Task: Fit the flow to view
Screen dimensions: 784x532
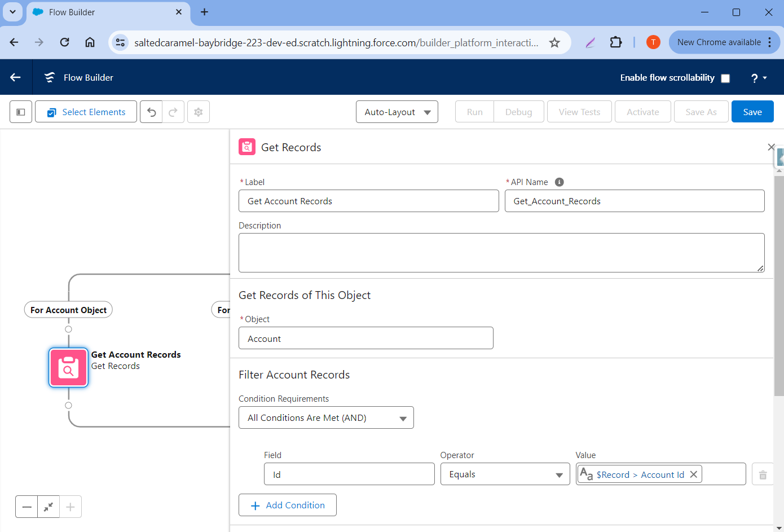Action: pos(49,507)
